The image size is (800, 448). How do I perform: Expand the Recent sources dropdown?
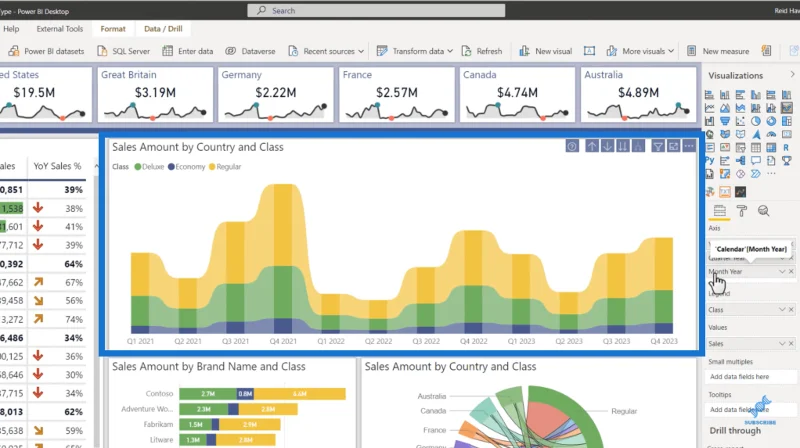pos(361,51)
